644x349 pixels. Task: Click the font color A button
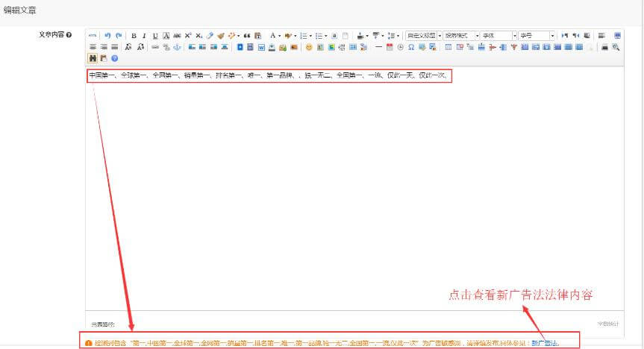(x=273, y=35)
